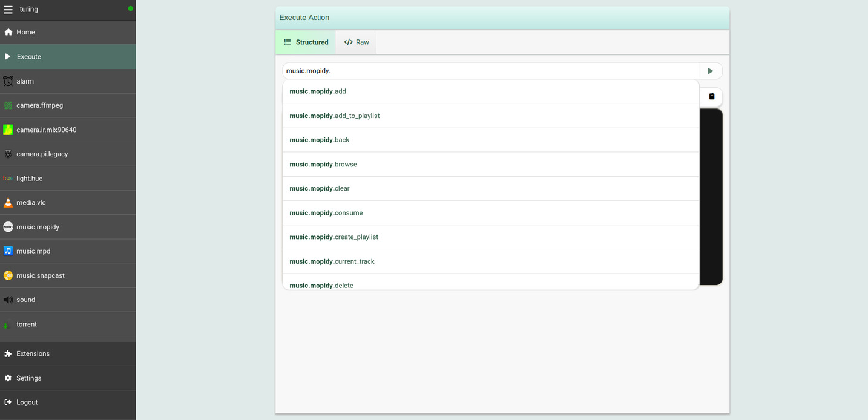The width and height of the screenshot is (868, 420).
Task: Open the alarm plugin from the sidebar
Action: coord(25,80)
